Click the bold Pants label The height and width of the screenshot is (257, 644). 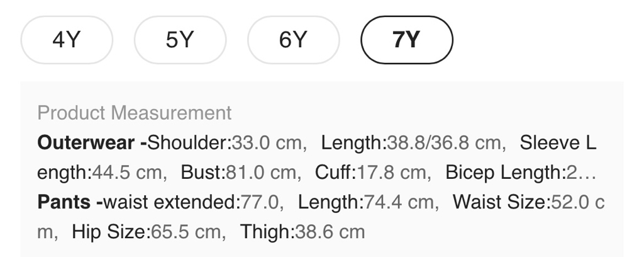(67, 202)
